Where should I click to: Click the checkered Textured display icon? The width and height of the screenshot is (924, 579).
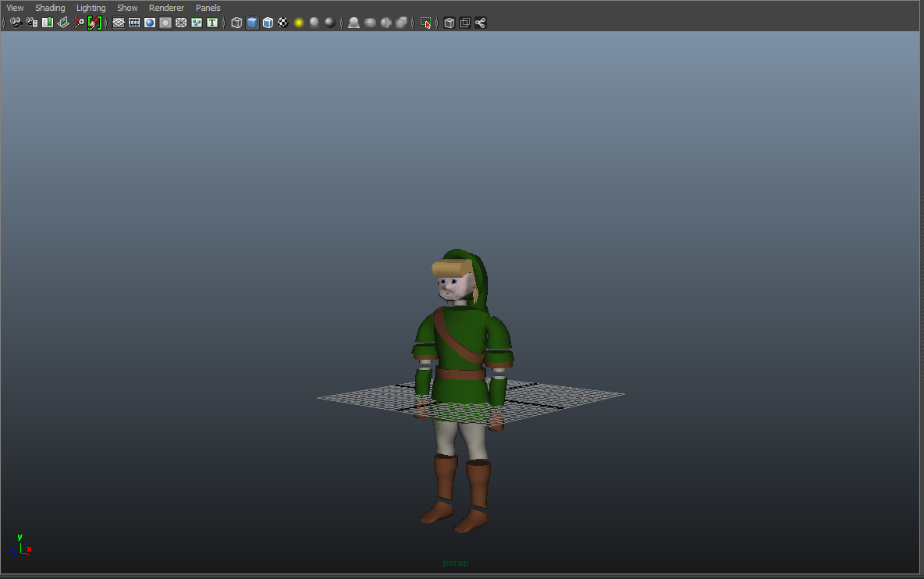[x=283, y=23]
